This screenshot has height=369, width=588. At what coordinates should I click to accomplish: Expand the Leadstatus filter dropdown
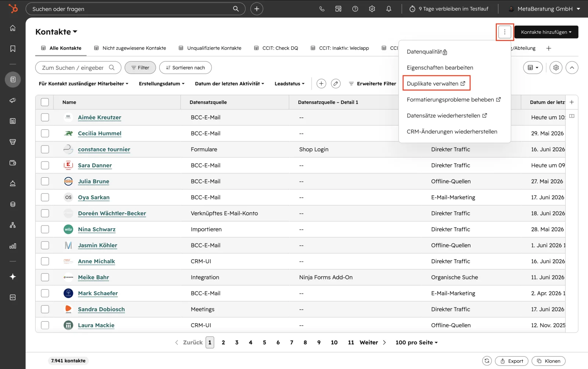pos(290,84)
